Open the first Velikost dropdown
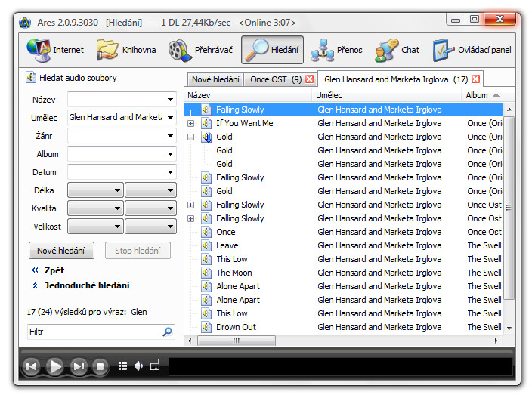The height and width of the screenshot is (398, 532). tap(95, 227)
